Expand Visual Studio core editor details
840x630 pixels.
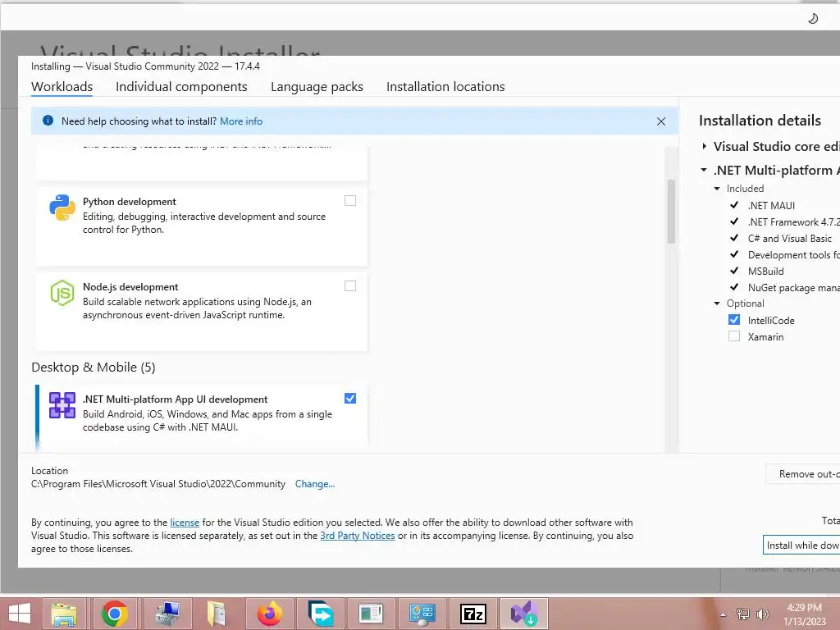[704, 146]
